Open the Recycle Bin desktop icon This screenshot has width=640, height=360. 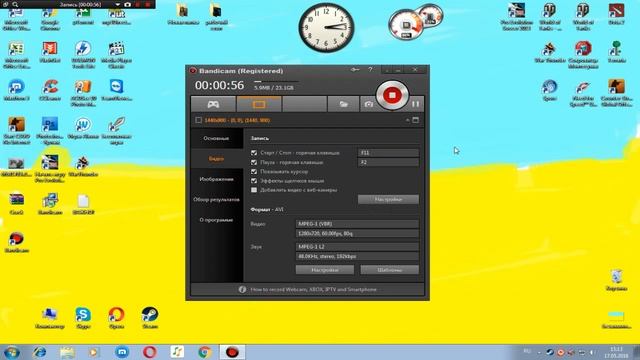[x=616, y=280]
